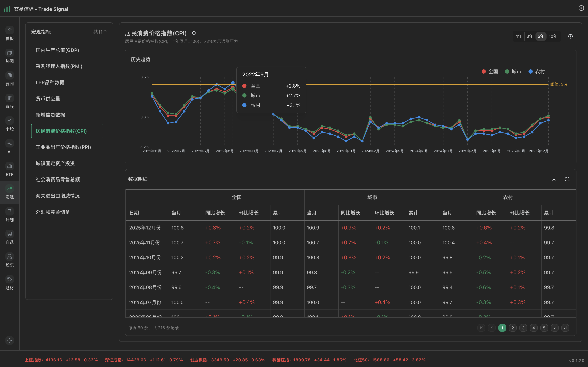Screen dimensions: 588x367
Task: Click the 2022年9月 农村 data point
Action: (x=233, y=83)
